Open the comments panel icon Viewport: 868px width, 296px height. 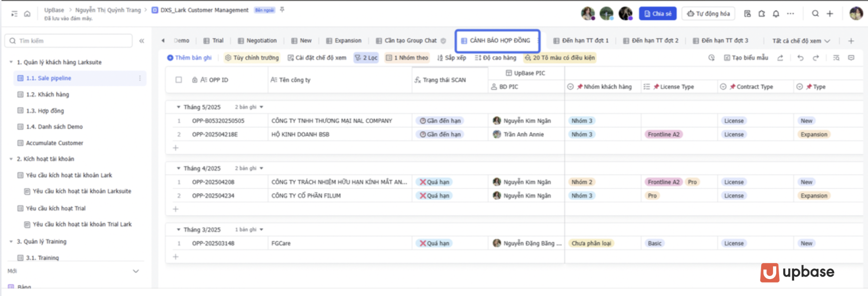pos(851,58)
